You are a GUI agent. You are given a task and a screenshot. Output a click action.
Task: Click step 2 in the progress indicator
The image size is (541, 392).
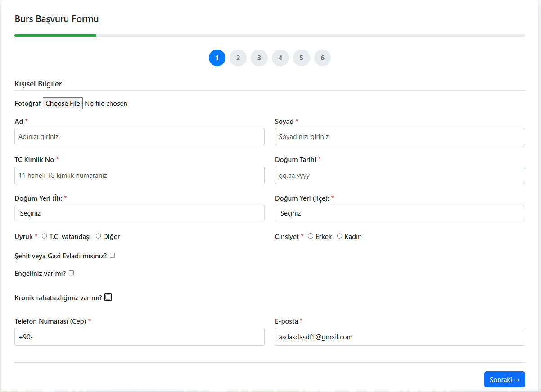238,58
